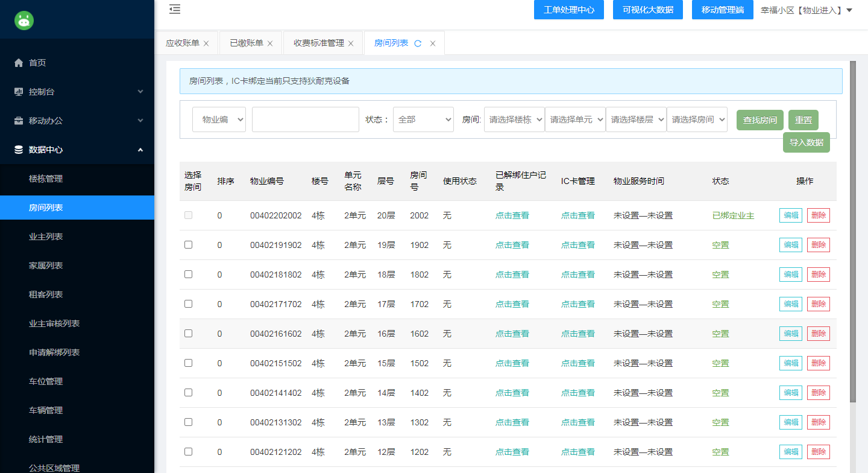Image resolution: width=868 pixels, height=473 pixels.
Task: Click the 已绑定业主 status text
Action: point(734,215)
